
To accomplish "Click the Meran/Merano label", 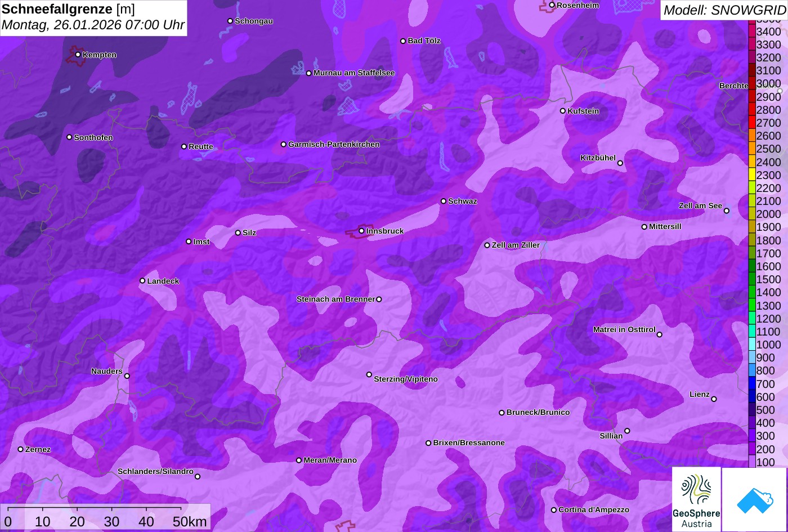I will 330,461.
